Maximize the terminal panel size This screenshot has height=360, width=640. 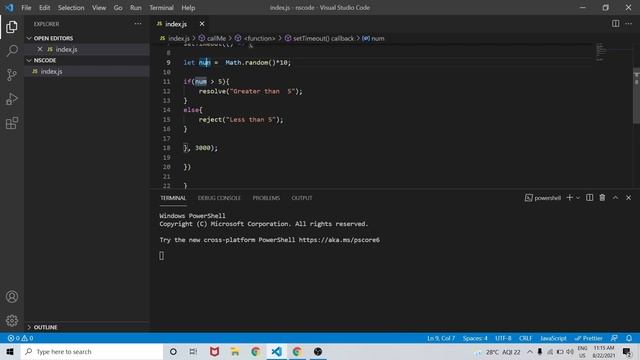tap(616, 198)
